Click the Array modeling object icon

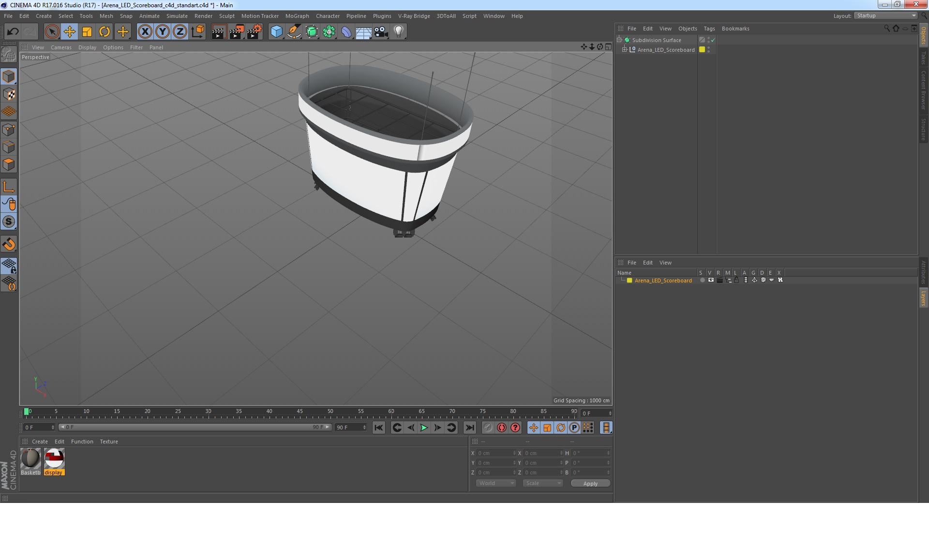(x=329, y=32)
